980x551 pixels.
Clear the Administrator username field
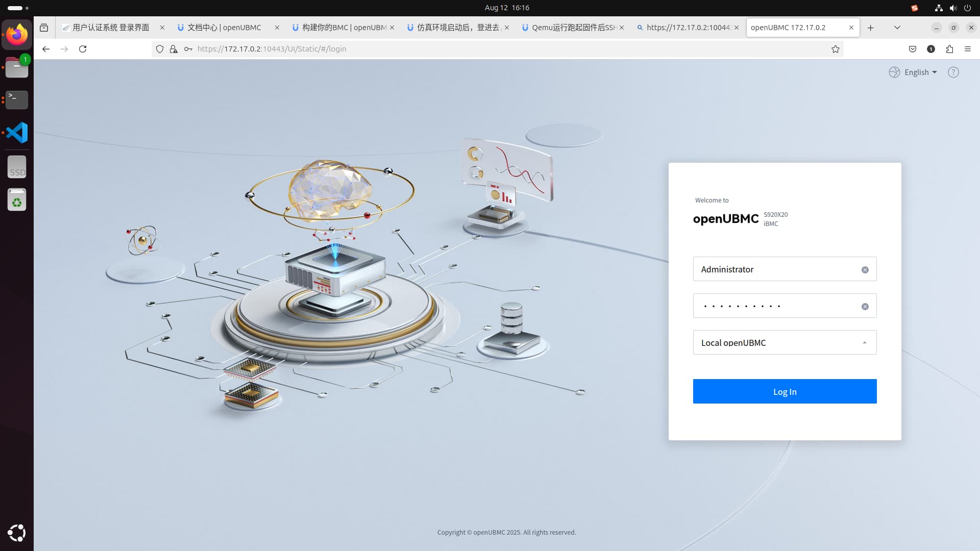click(865, 270)
